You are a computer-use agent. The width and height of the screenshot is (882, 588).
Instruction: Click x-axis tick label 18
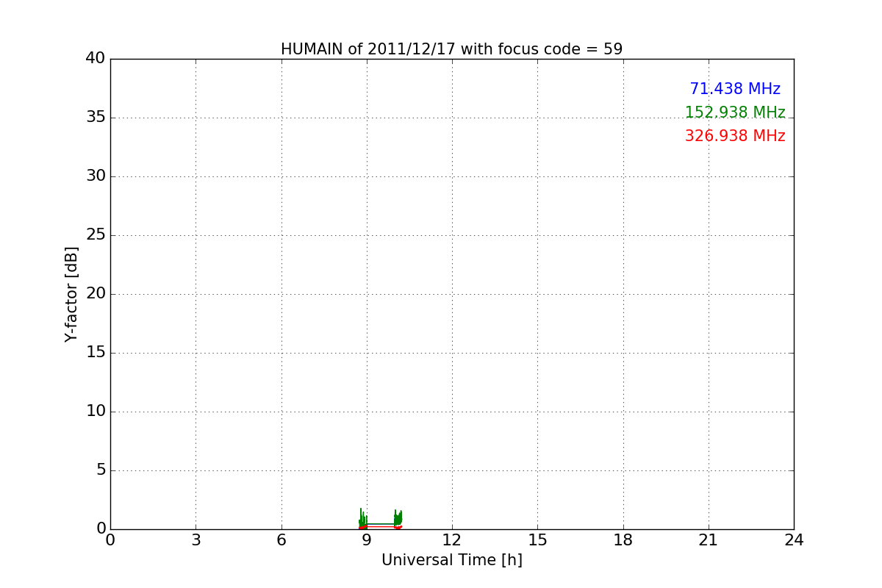click(x=623, y=540)
